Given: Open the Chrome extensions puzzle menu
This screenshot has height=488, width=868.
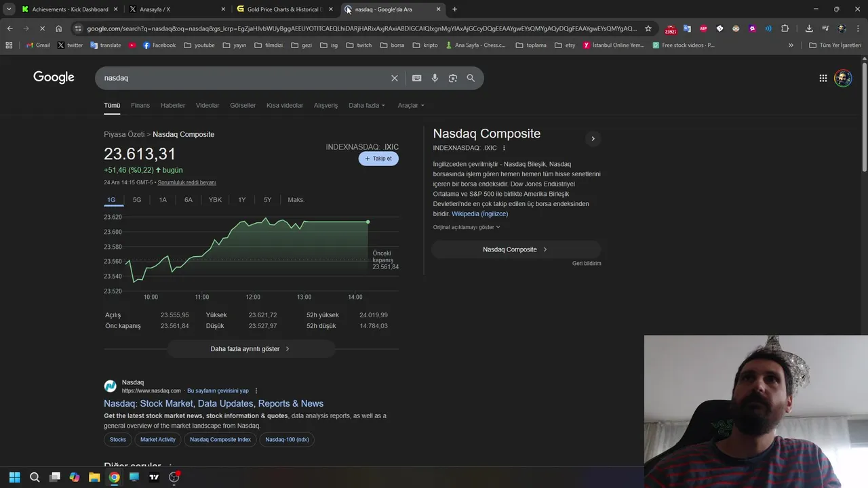Looking at the screenshot, I should pyautogui.click(x=785, y=28).
